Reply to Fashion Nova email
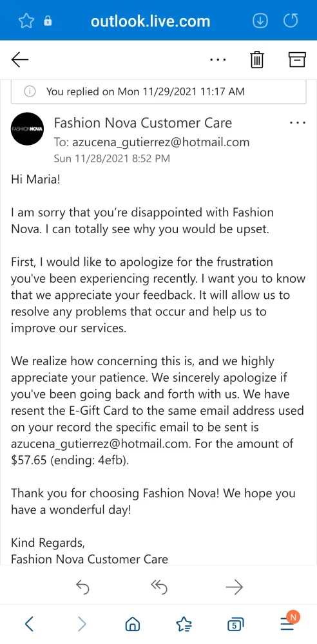 tap(83, 587)
